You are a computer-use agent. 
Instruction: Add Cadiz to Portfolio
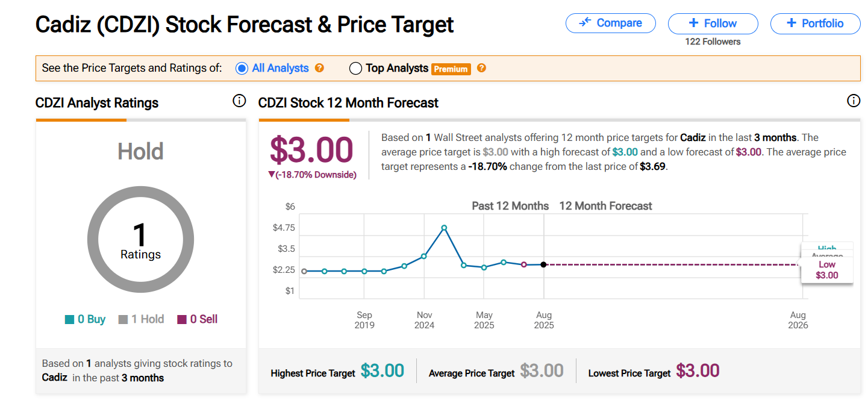[x=815, y=23]
